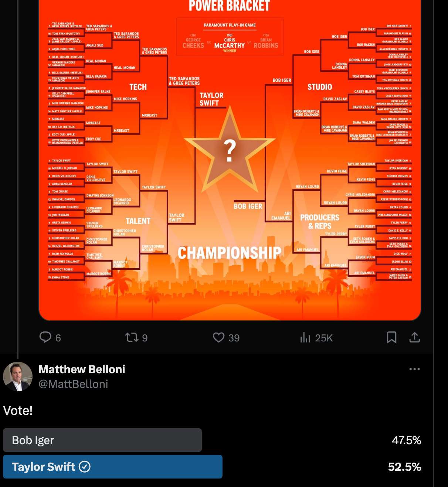
Task: Open Matthew Belloni's profile avatar
Action: [x=18, y=377]
